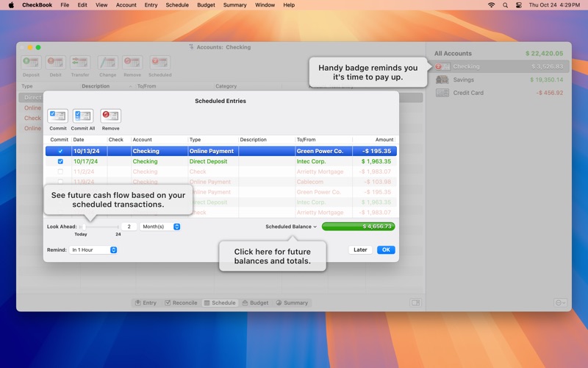
Task: Switch to the Schedule tab
Action: (x=220, y=302)
